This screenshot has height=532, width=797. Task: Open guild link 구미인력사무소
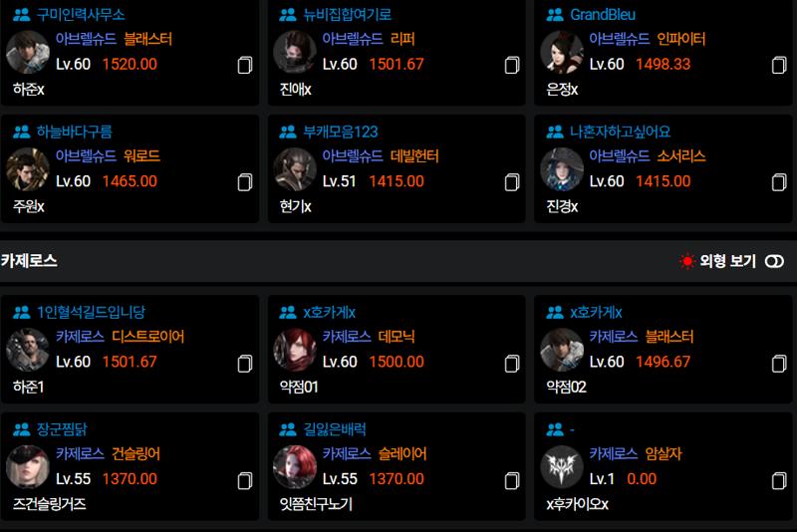coord(81,15)
